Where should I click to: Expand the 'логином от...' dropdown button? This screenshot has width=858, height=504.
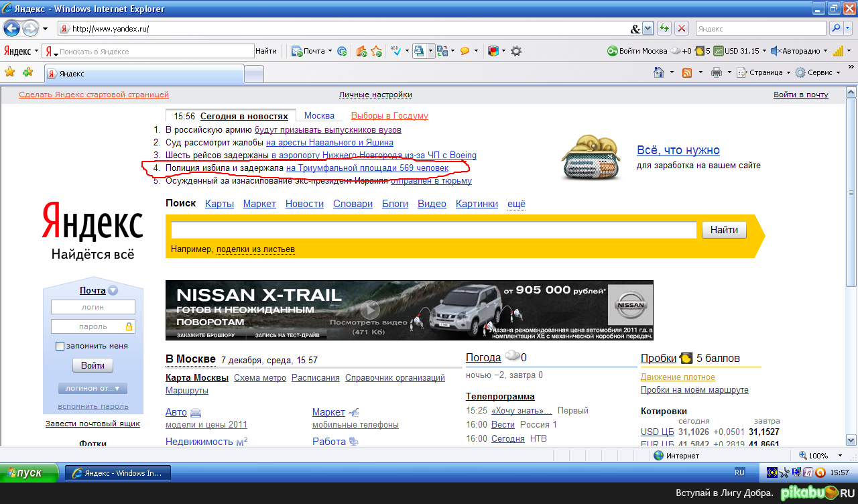click(93, 388)
